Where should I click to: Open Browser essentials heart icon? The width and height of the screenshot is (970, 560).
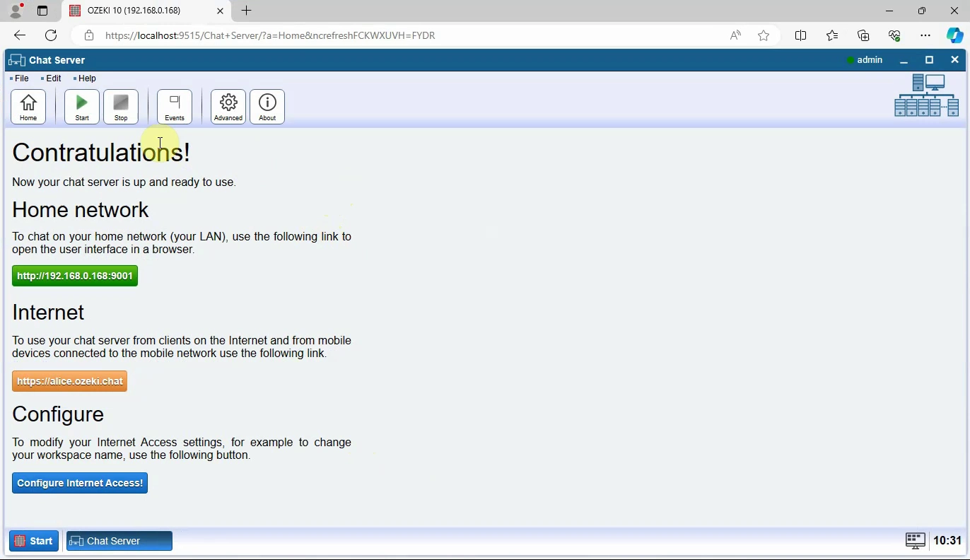pyautogui.click(x=894, y=35)
